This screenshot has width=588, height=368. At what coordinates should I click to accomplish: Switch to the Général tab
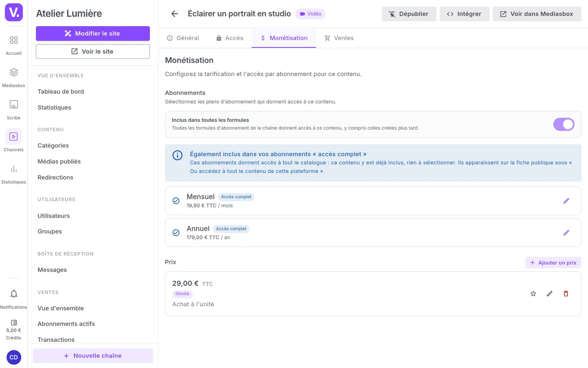pos(183,38)
